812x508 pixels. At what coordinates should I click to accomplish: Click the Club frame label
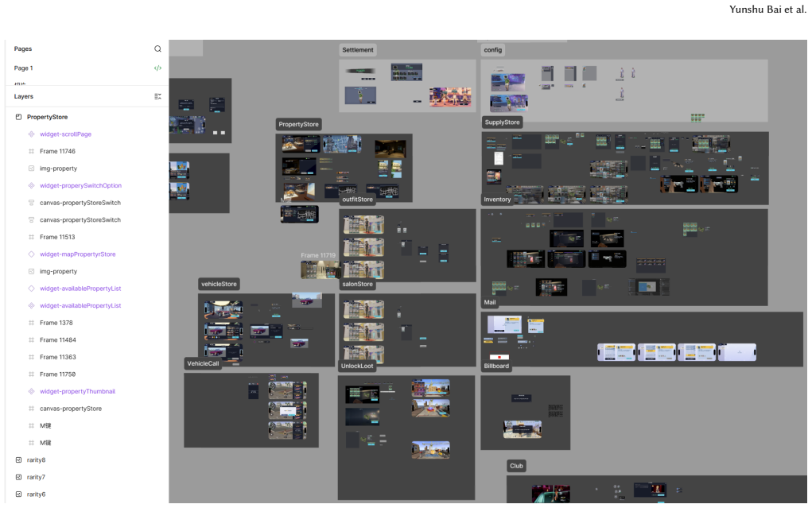coord(516,466)
